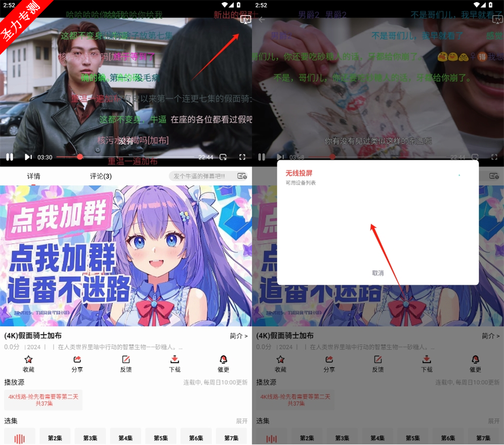
Task: Tap the 点我加群 banner on left screen
Action: (126, 256)
